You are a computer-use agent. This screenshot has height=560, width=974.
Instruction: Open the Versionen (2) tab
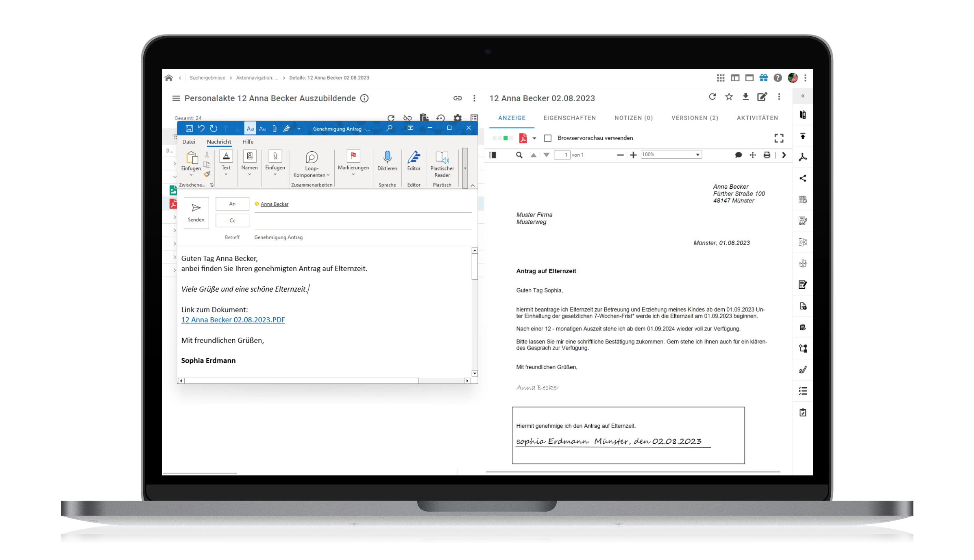point(695,118)
